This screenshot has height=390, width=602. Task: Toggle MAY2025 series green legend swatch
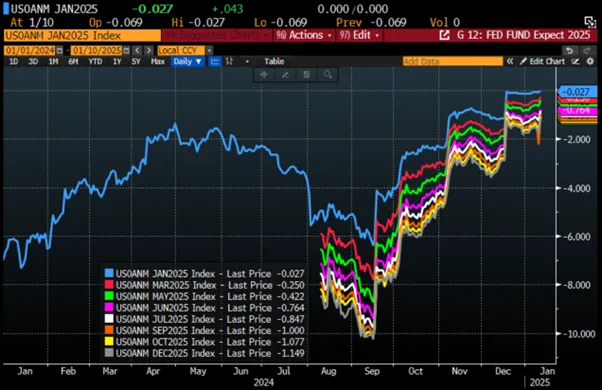click(109, 296)
